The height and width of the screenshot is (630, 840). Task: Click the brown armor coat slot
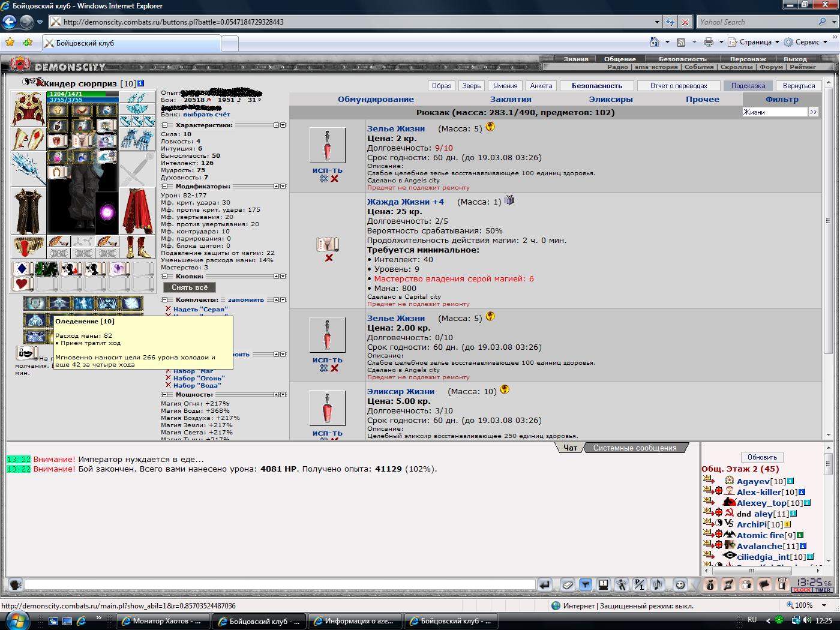pos(28,211)
